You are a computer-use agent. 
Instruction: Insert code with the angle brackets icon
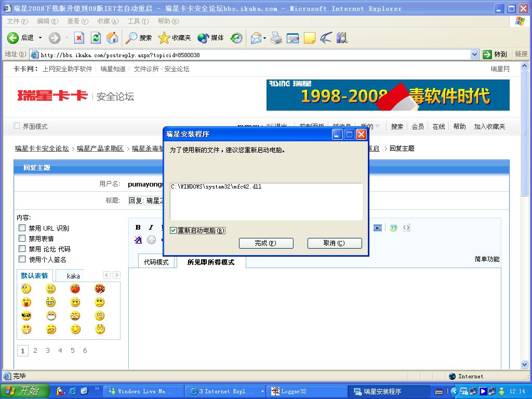[x=406, y=228]
